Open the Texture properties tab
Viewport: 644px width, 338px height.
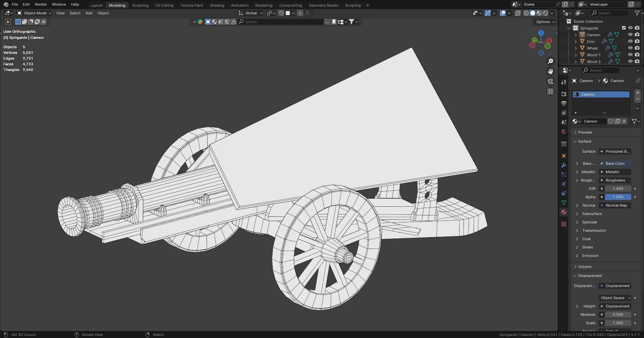[564, 224]
